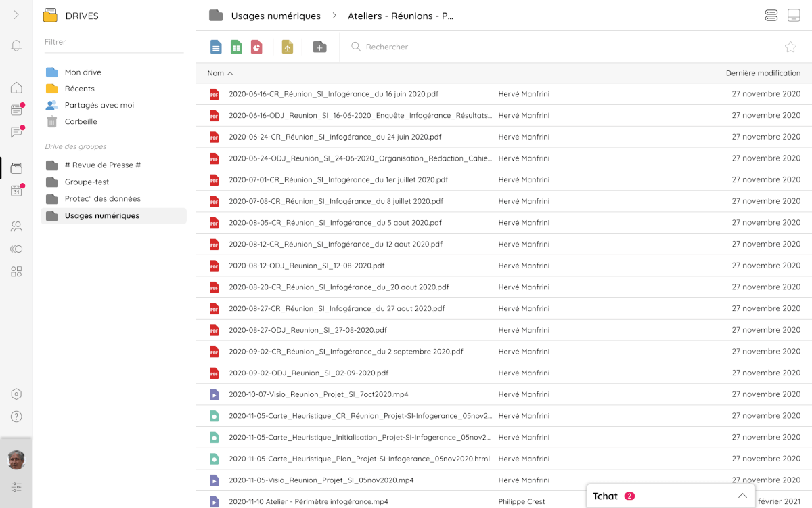Sort by Nom column header
Viewport: 812px width, 508px height.
(x=220, y=73)
